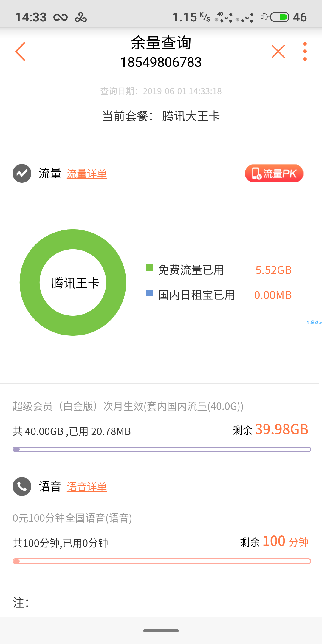
Task: Click the data traffic chart icon
Action: pyautogui.click(x=22, y=173)
